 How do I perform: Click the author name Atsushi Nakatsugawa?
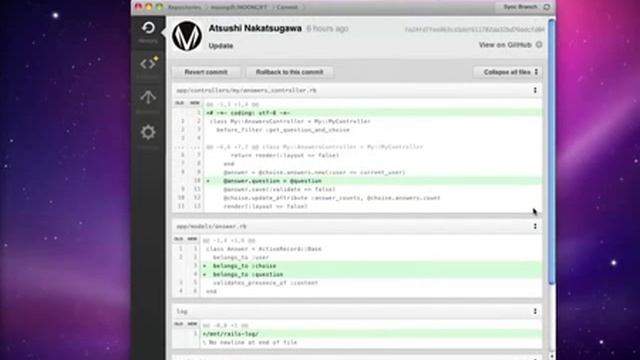(255, 28)
